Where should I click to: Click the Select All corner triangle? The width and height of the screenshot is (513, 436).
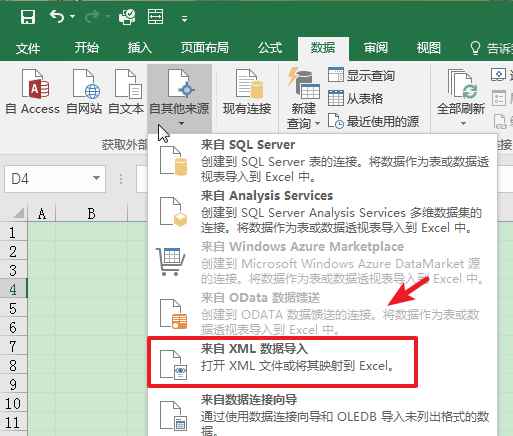[19, 213]
